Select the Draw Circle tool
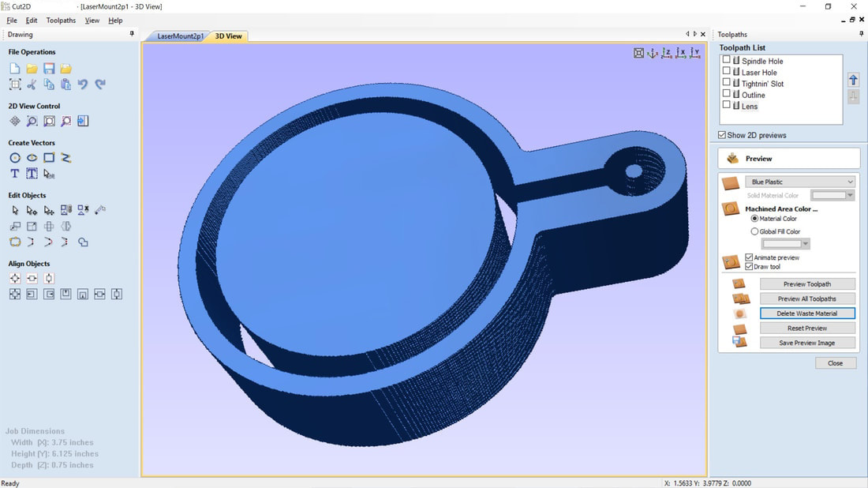Image resolution: width=868 pixels, height=488 pixels. click(15, 158)
